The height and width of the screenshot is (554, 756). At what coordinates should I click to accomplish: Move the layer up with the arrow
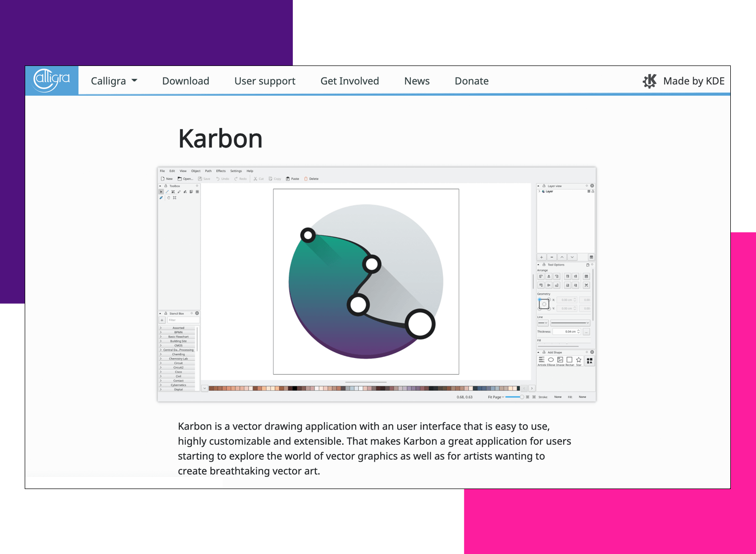pyautogui.click(x=562, y=257)
